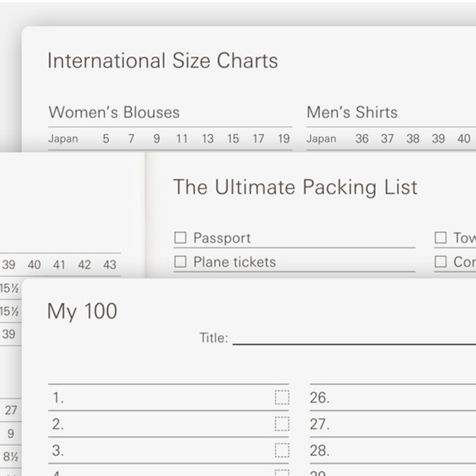Tick the Plane tickets checkbox
The image size is (476, 476).
tap(180, 262)
